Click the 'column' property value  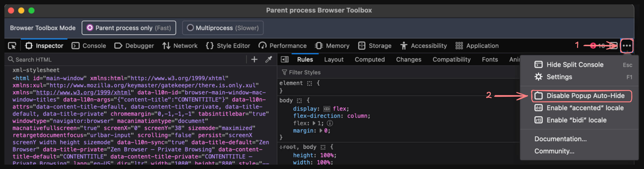357,116
